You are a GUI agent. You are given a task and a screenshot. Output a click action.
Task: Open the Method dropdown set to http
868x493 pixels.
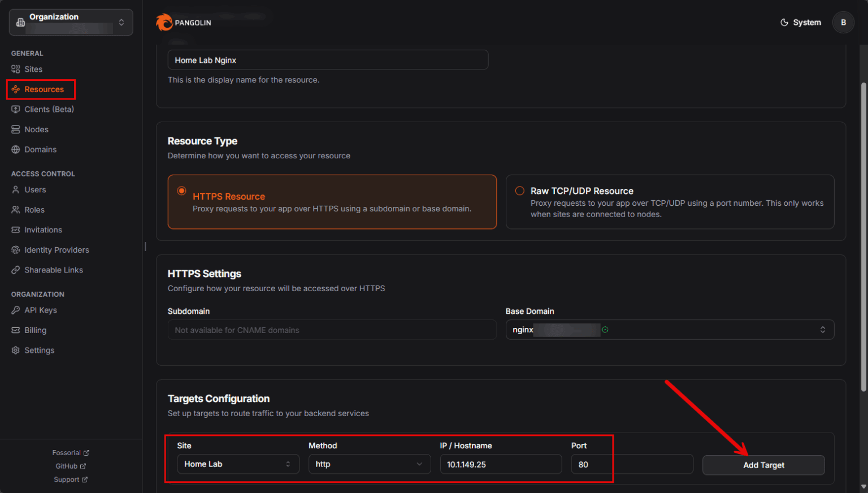pos(370,464)
